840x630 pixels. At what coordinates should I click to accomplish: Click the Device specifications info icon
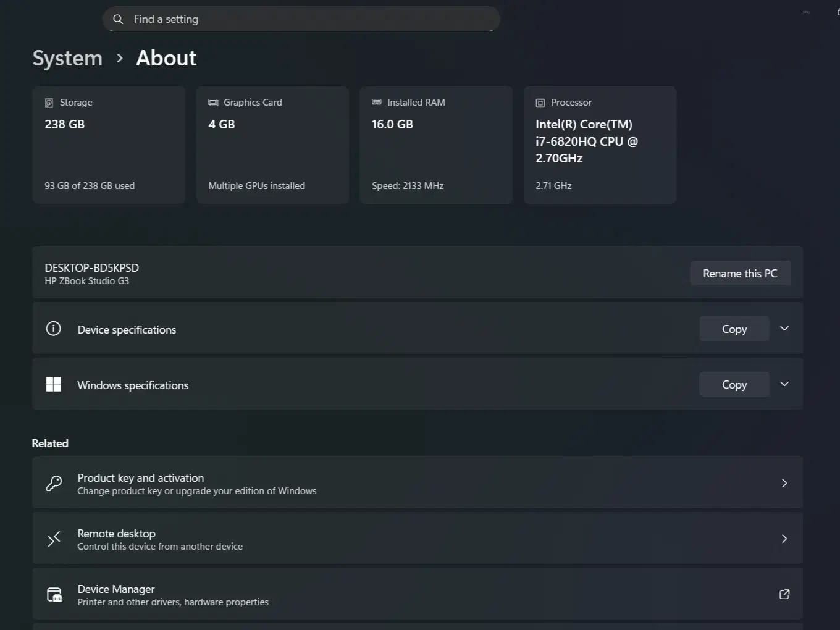tap(54, 329)
